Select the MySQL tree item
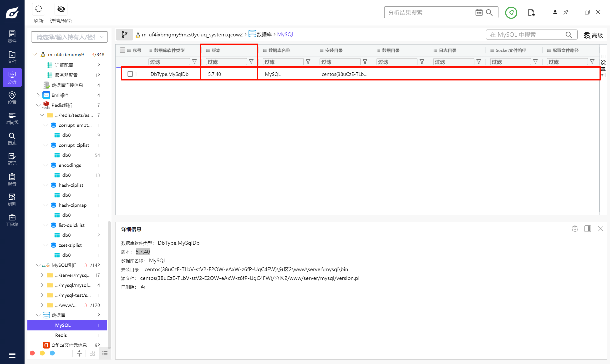This screenshot has width=610, height=364. (67, 325)
